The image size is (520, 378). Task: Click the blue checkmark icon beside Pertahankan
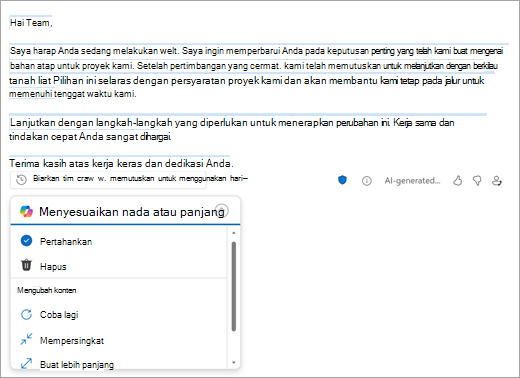click(x=26, y=240)
